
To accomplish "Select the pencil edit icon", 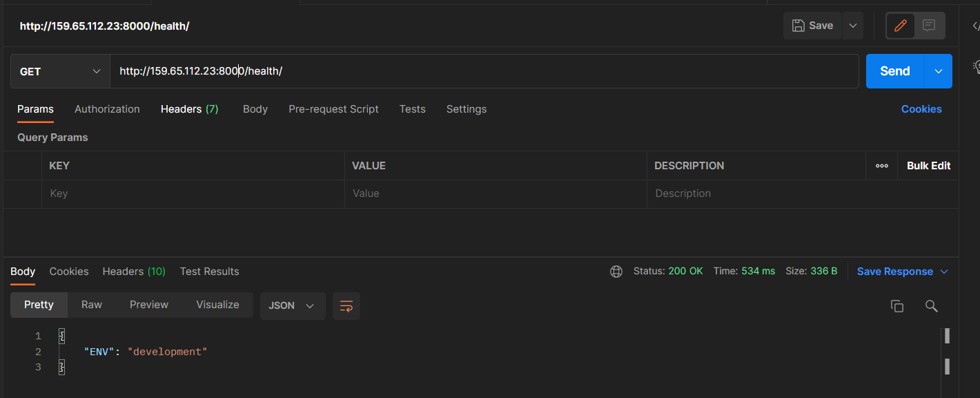I will point(900,26).
